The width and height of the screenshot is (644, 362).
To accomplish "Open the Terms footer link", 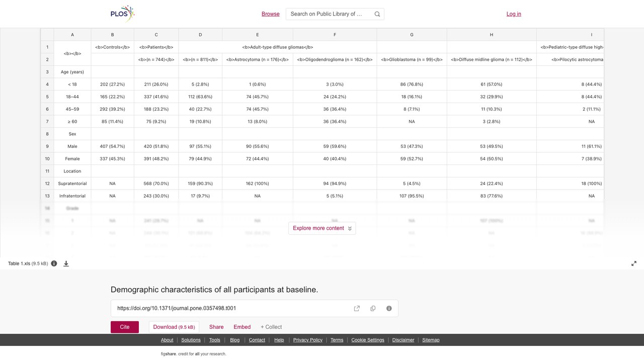I will tap(337, 340).
